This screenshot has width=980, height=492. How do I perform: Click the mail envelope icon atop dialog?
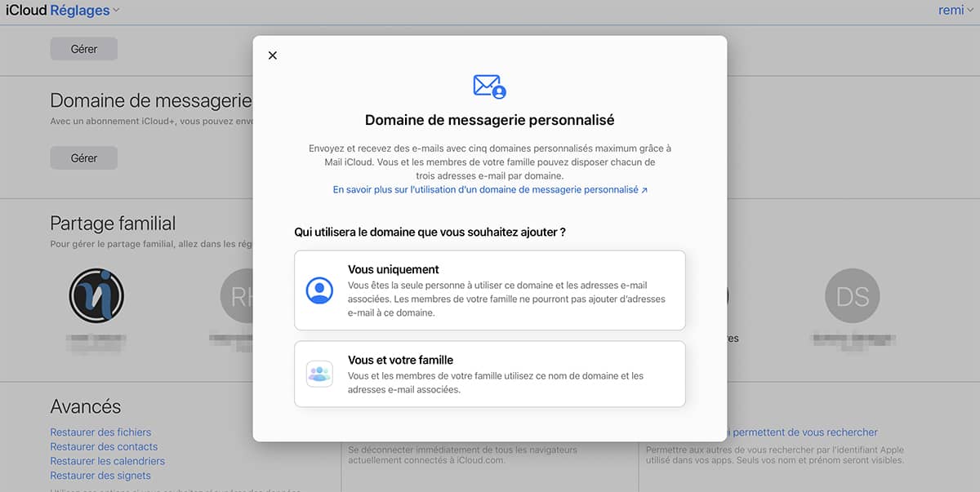(490, 86)
